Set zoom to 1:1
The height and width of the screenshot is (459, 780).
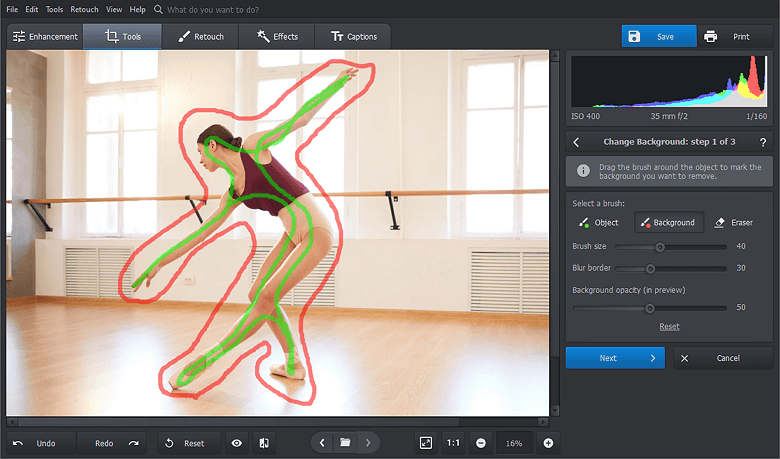click(x=453, y=443)
